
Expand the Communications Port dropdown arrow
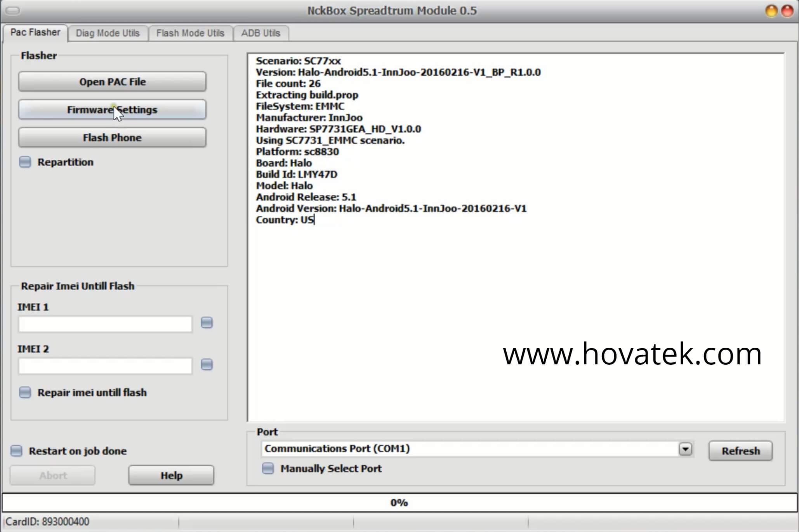[x=685, y=449]
